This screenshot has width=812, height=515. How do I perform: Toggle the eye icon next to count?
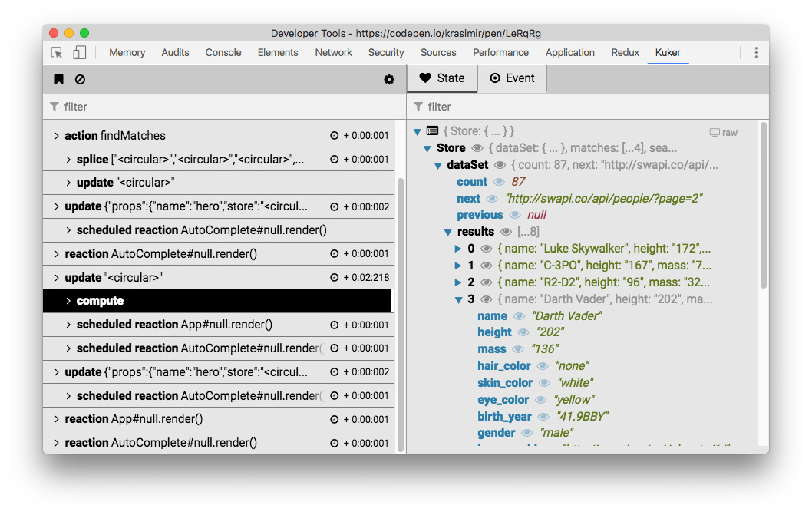point(499,182)
